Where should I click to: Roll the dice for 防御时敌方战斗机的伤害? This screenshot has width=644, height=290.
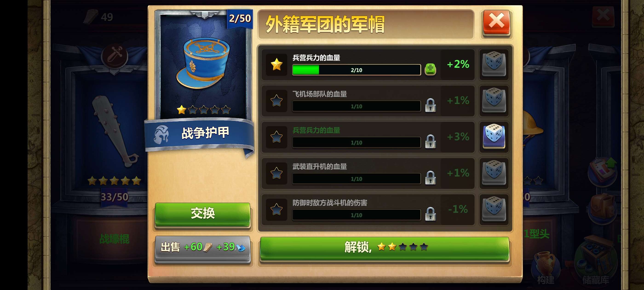[x=494, y=209]
